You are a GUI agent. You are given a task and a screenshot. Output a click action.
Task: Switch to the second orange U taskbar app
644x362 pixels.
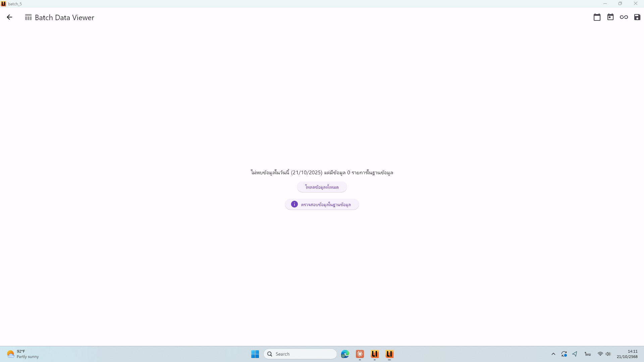point(389,354)
